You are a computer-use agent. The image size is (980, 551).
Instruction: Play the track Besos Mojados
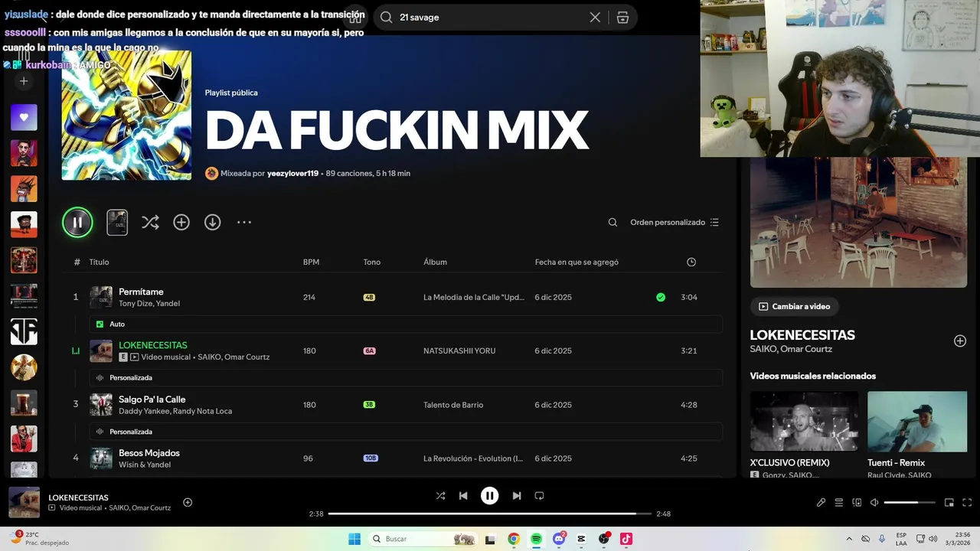click(x=149, y=453)
